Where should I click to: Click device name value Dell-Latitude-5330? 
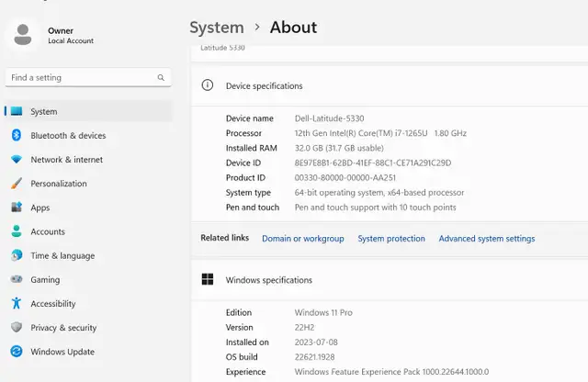pos(329,118)
